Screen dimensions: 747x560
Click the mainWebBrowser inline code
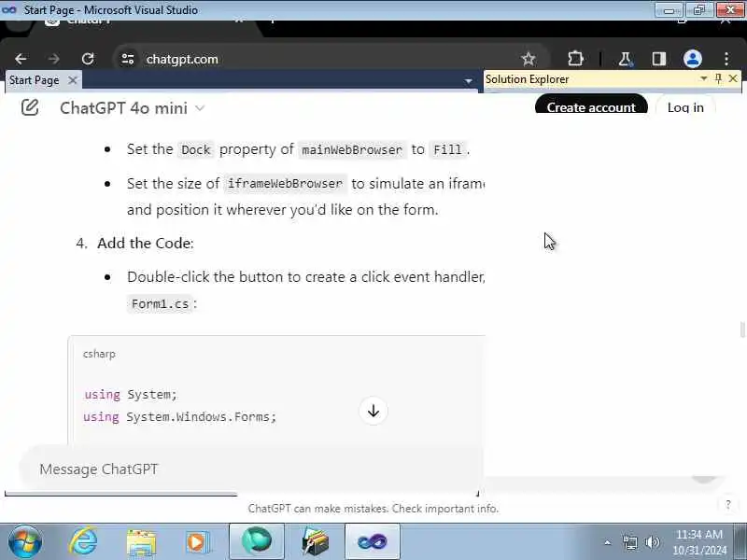[x=352, y=150]
